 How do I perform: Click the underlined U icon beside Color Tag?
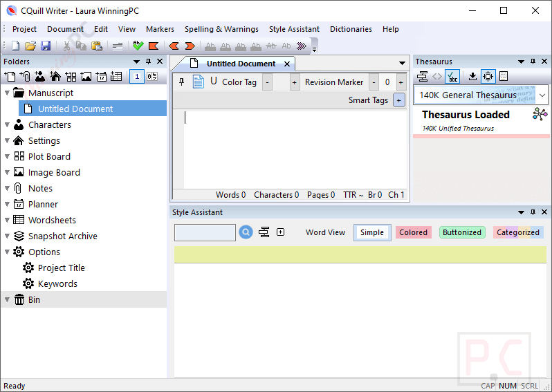[x=213, y=82]
